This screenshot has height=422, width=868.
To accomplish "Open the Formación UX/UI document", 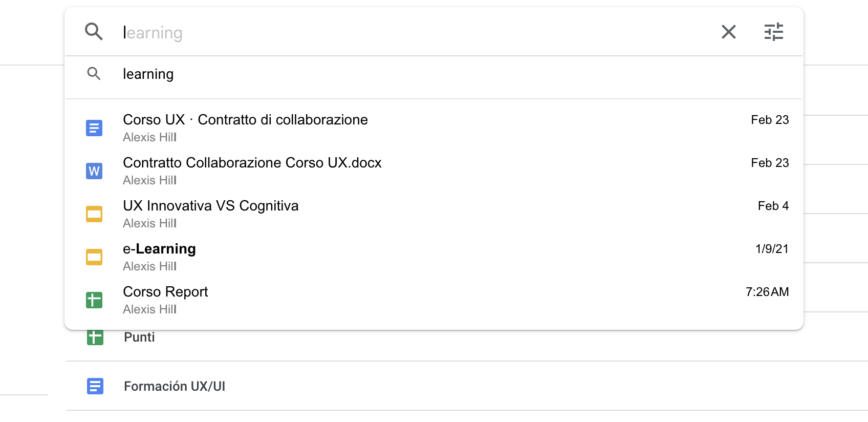I will [175, 386].
